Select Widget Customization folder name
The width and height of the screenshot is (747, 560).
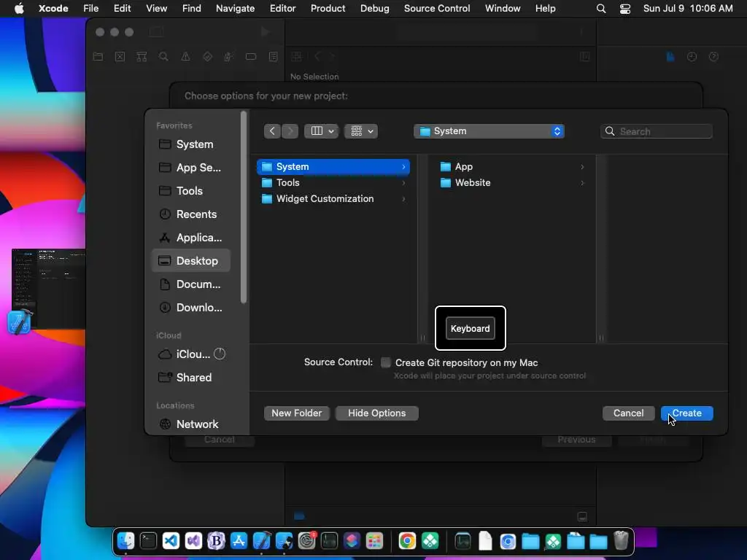[x=325, y=198]
